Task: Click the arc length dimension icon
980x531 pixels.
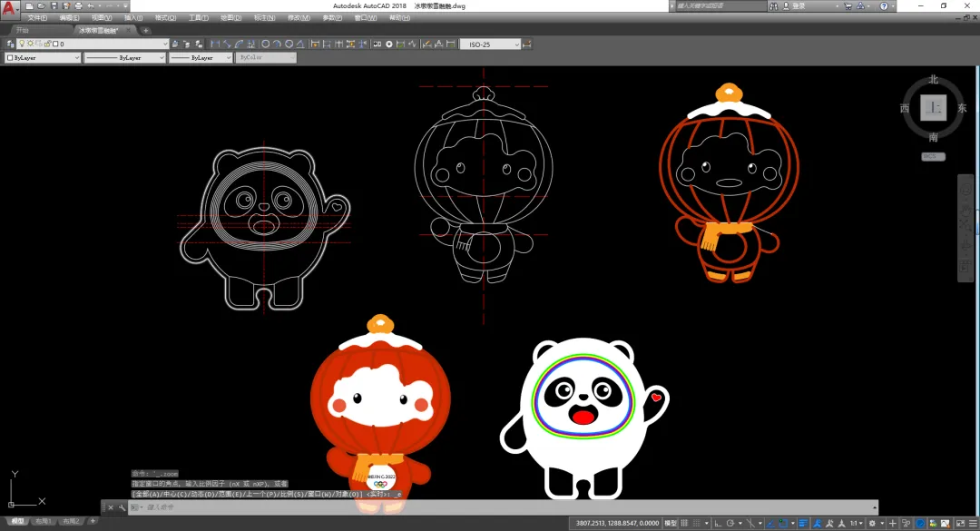Action: (239, 44)
